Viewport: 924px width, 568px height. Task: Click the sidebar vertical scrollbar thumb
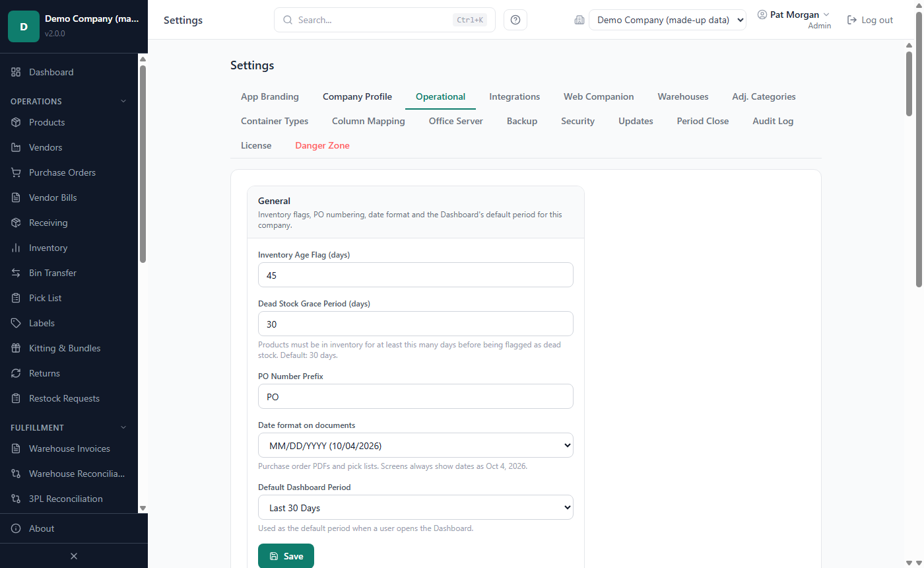coord(143,164)
